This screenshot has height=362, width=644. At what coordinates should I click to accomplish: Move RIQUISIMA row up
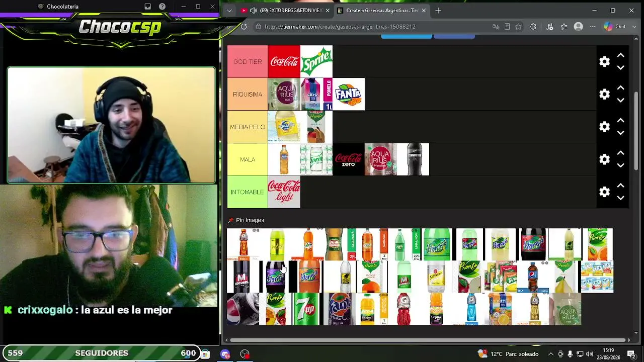click(x=620, y=88)
